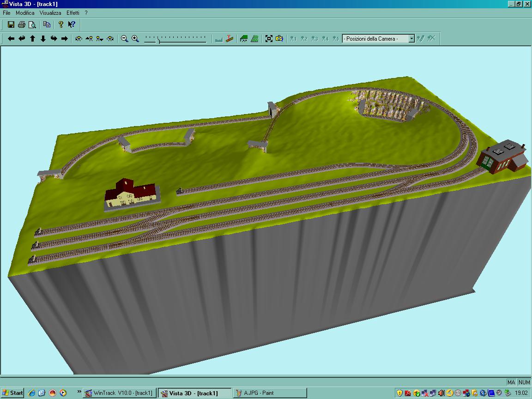This screenshot has width=532, height=399.
Task: Click the Windows Start button
Action: tap(12, 393)
